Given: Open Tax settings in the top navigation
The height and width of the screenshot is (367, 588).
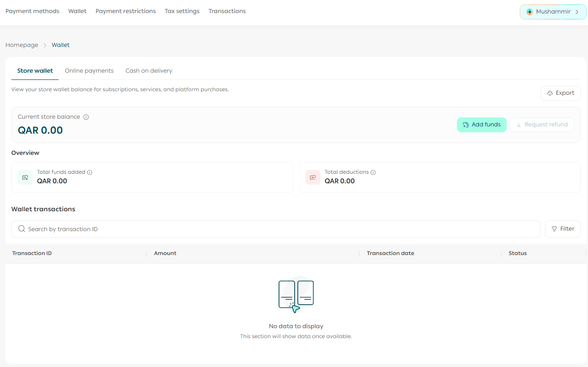Looking at the screenshot, I should [182, 11].
